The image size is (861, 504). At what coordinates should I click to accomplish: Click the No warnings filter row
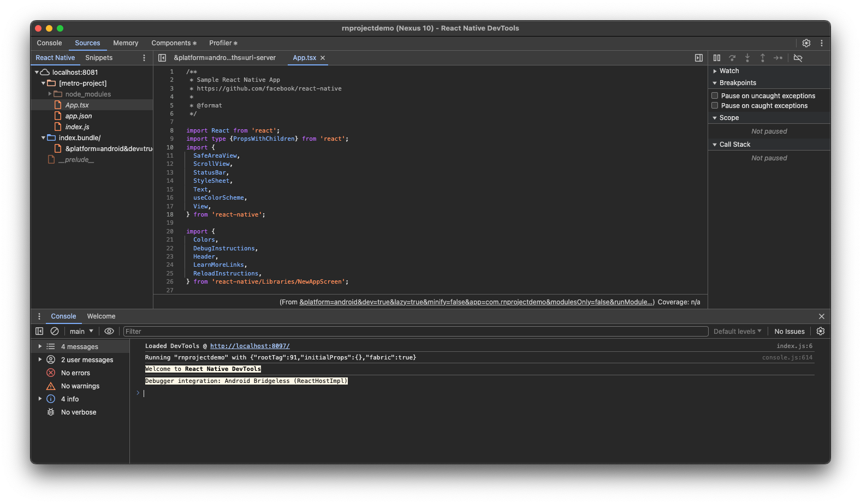(x=80, y=386)
